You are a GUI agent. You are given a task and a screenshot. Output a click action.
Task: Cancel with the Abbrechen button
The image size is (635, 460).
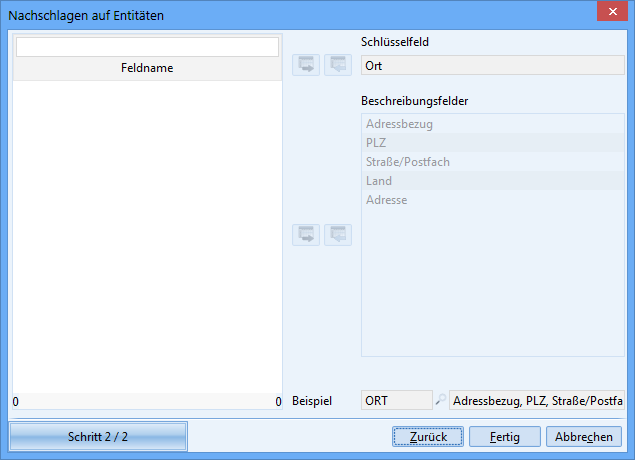pyautogui.click(x=584, y=437)
